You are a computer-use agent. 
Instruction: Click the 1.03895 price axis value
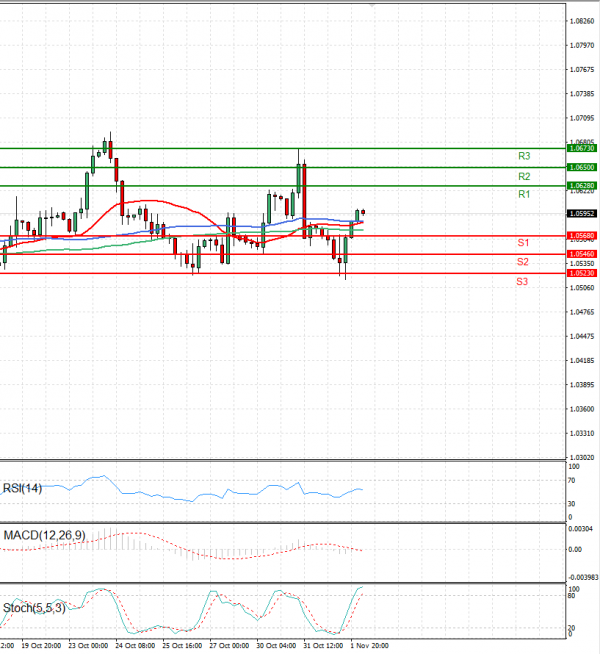(582, 385)
